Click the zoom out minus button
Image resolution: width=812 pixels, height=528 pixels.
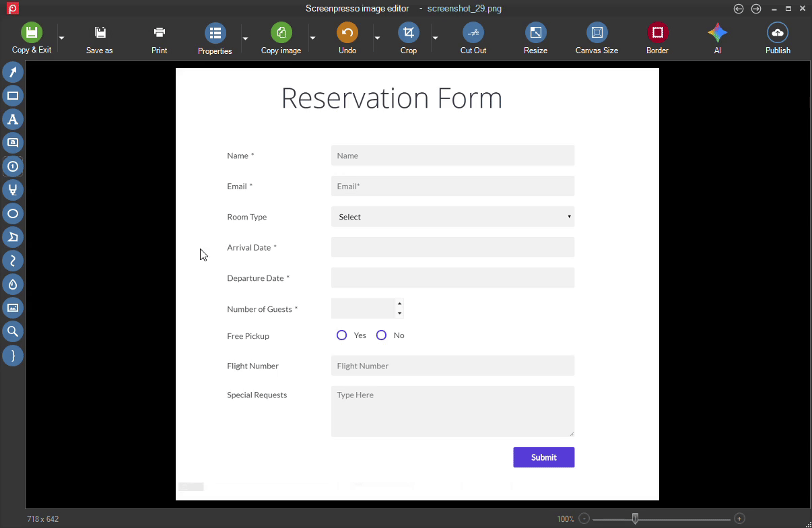coord(584,519)
